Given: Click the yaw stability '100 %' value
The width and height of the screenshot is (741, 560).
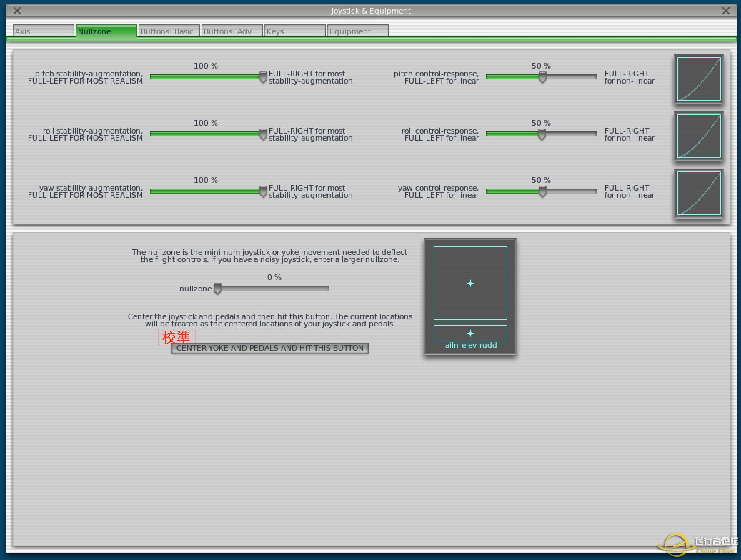Looking at the screenshot, I should [x=205, y=180].
